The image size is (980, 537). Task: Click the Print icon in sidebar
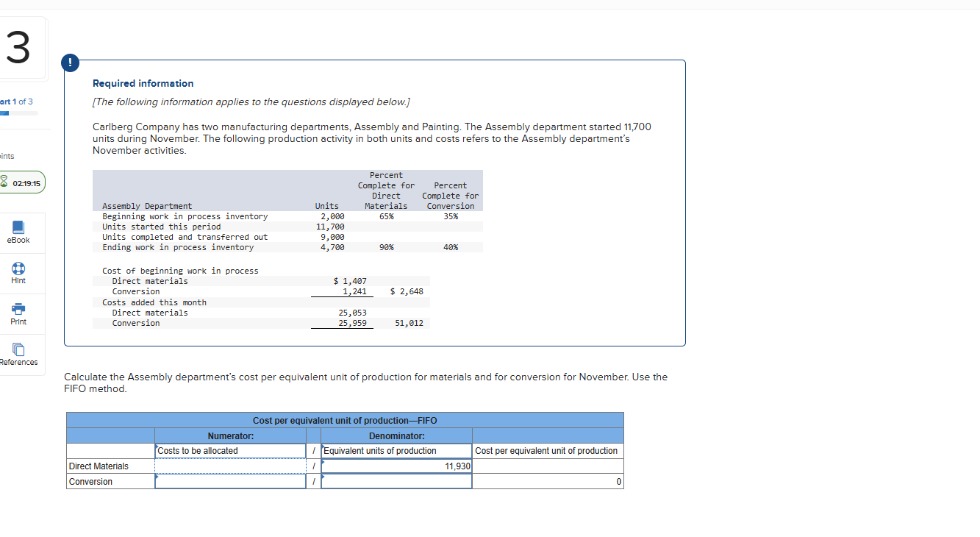[18, 309]
